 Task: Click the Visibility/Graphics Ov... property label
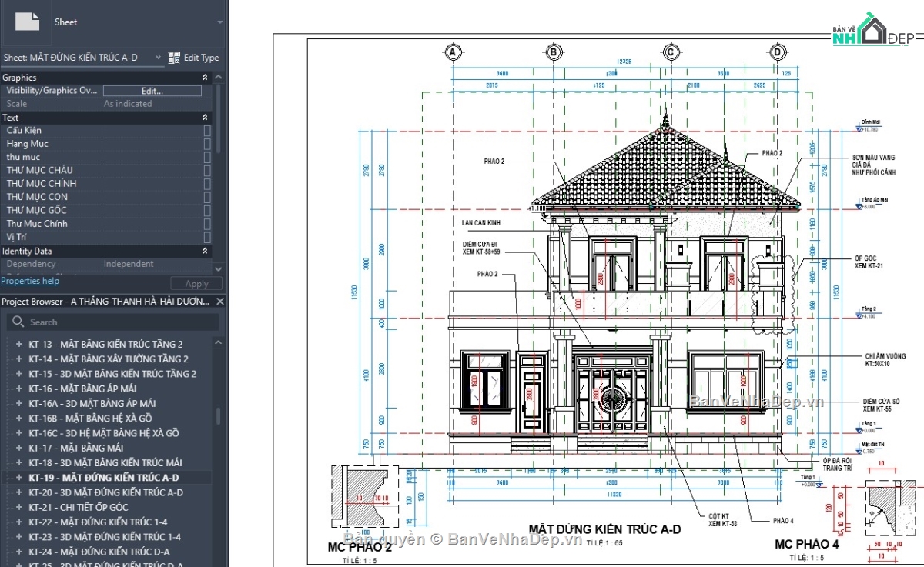tap(52, 91)
